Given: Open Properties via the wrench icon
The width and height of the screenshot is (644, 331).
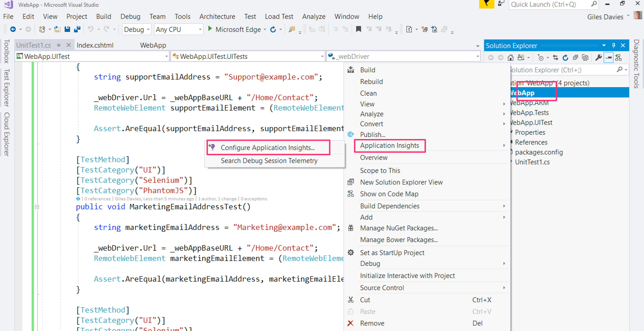Looking at the screenshot, I should (598, 58).
